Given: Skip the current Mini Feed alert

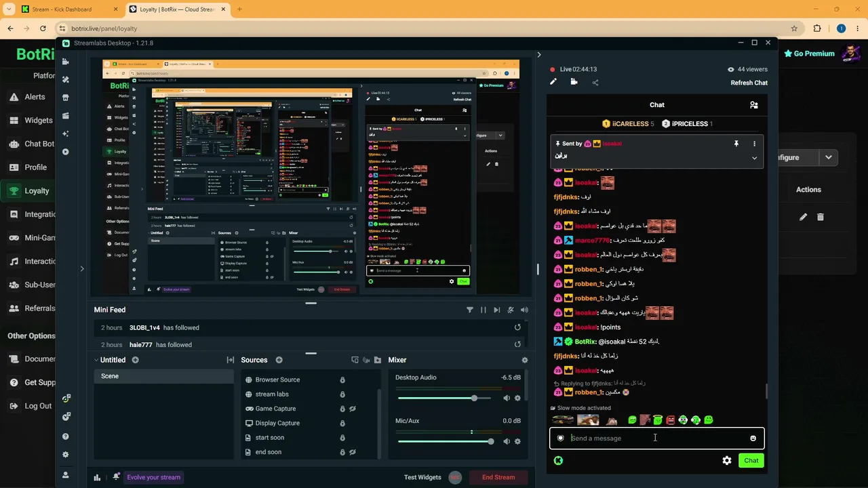Looking at the screenshot, I should pos(497,310).
